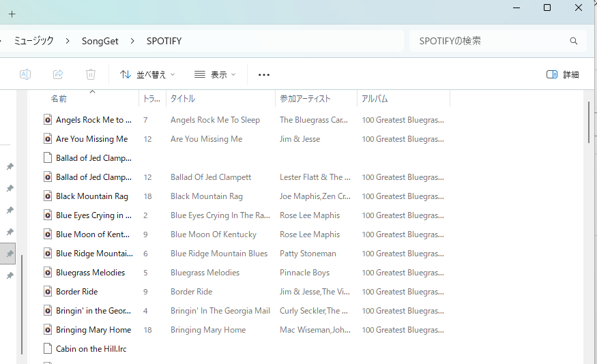The height and width of the screenshot is (364, 597).
Task: Toggle the 詳細 details pane
Action: pyautogui.click(x=563, y=74)
